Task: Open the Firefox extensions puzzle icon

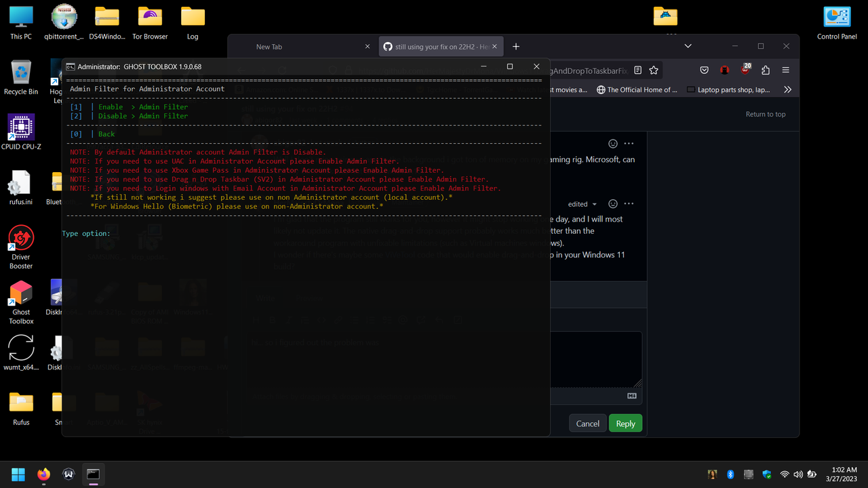Action: [x=766, y=70]
